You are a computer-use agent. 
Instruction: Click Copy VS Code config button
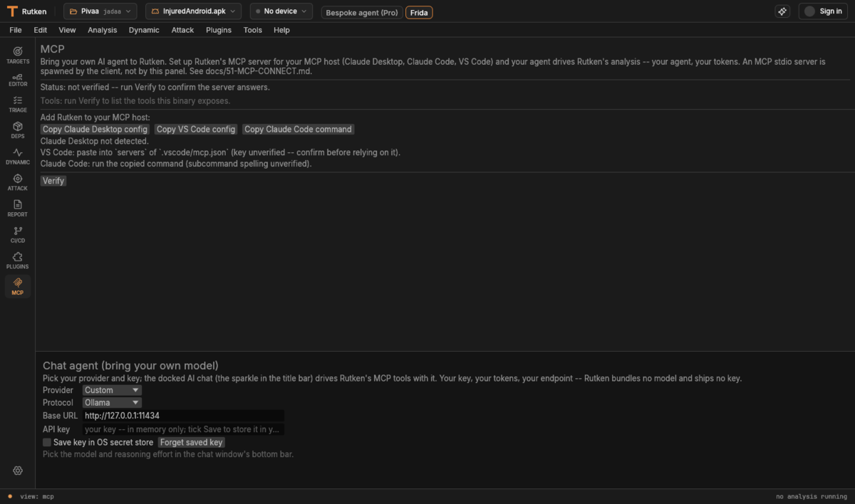coord(196,129)
